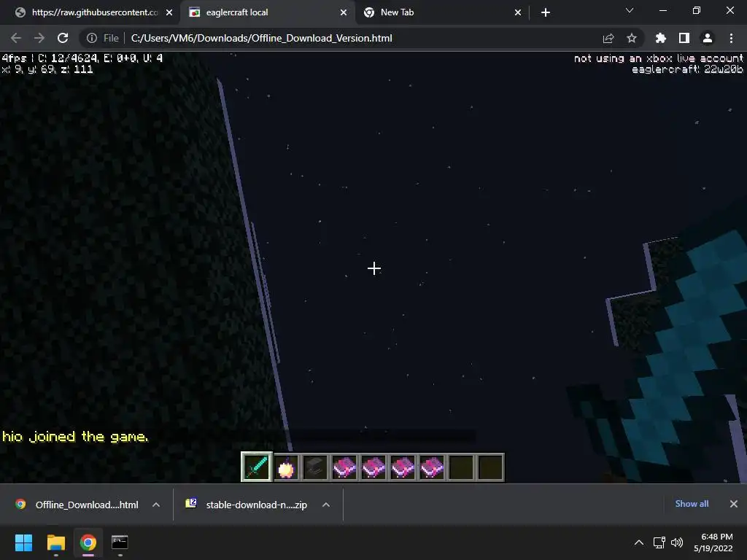
Task: Share this page icon in address bar
Action: pos(608,38)
